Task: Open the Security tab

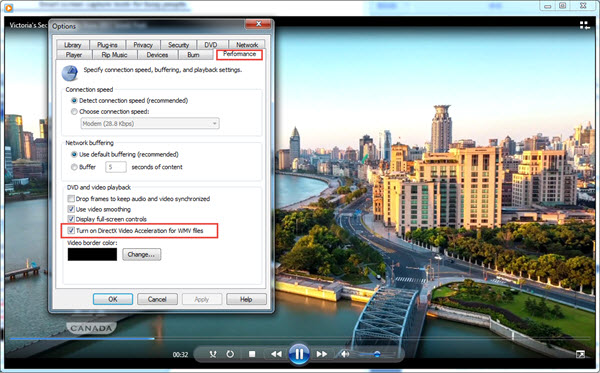Action: click(178, 45)
